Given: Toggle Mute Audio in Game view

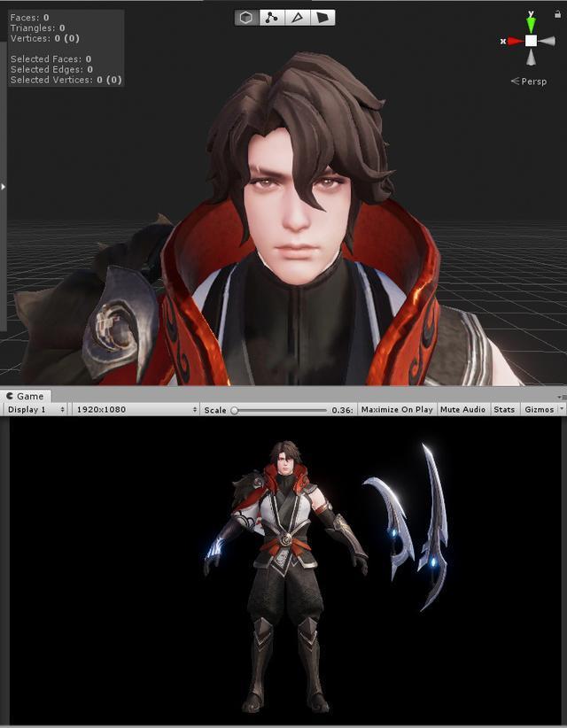Looking at the screenshot, I should 462,410.
